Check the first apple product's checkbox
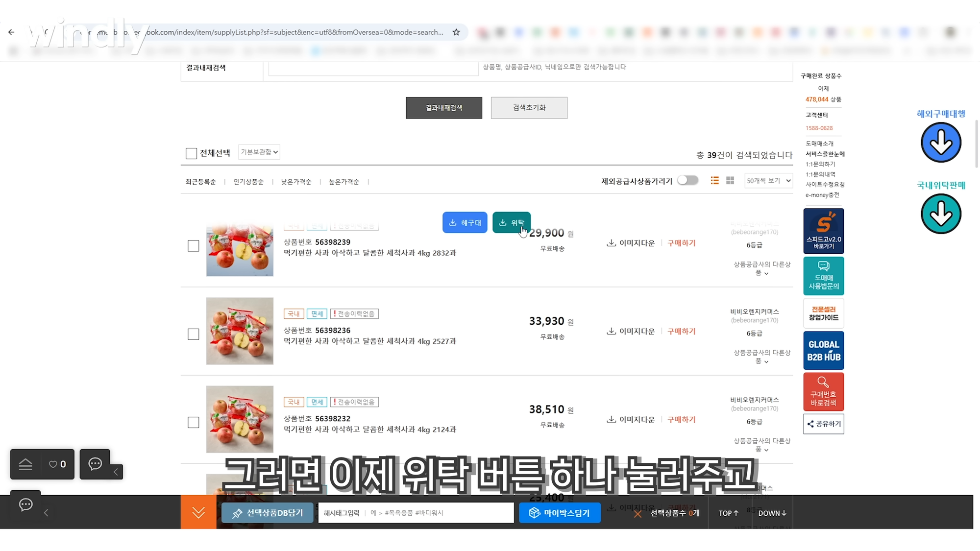The width and height of the screenshot is (980, 551). (193, 245)
